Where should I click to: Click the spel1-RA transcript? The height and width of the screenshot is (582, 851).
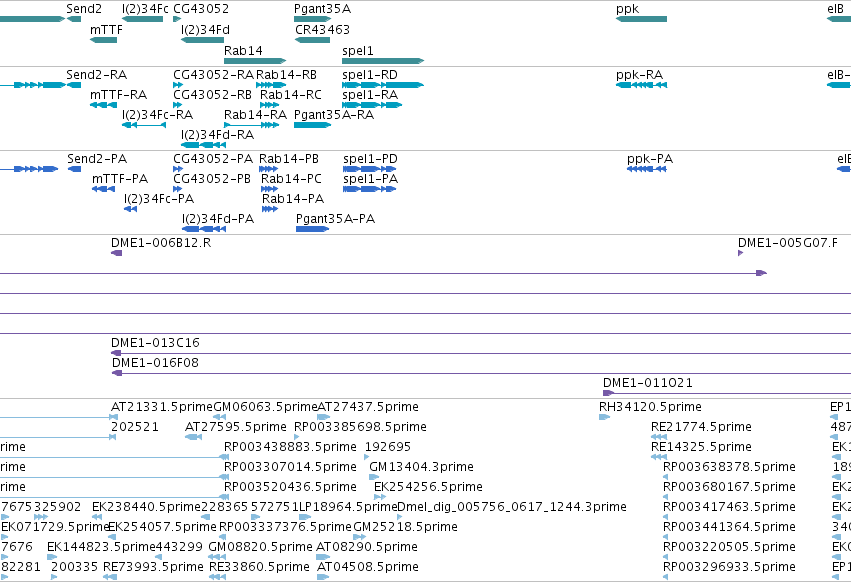click(x=372, y=105)
